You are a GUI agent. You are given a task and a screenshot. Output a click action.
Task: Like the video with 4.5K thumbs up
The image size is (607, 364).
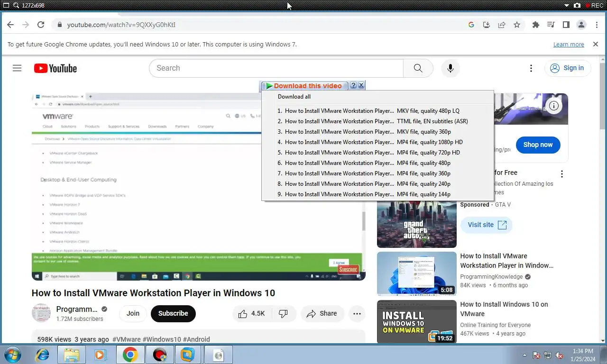[x=252, y=313]
